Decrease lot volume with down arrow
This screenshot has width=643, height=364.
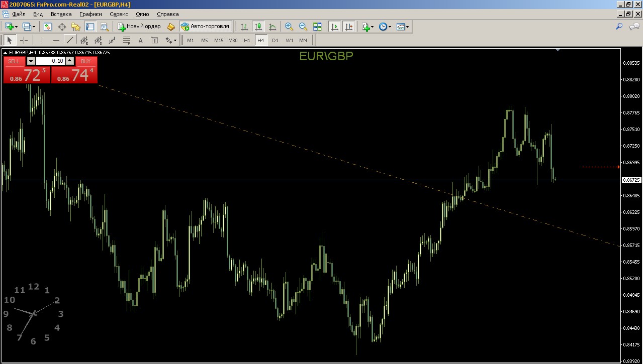coord(31,61)
